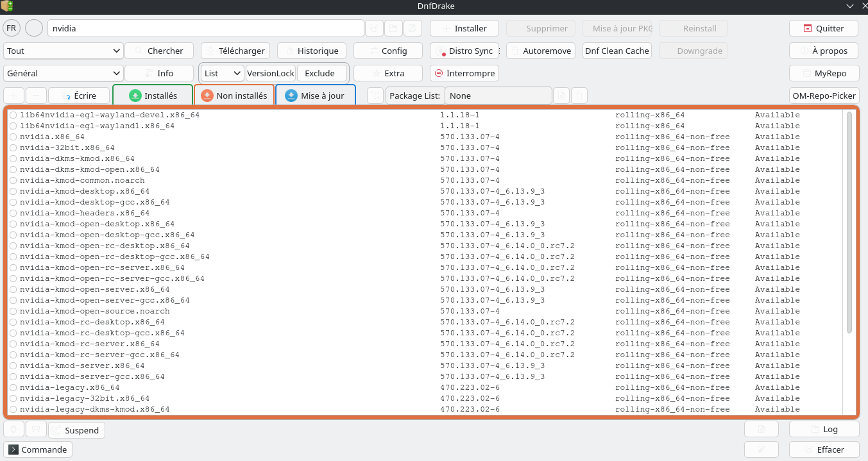Select the nvidia-legacy.x86_64 radio button
This screenshot has width=868, height=461.
coord(13,387)
